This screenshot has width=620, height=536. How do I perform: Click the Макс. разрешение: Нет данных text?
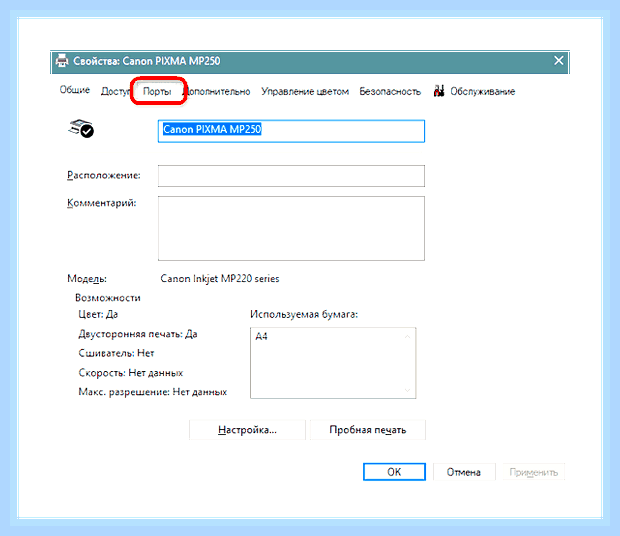(153, 392)
